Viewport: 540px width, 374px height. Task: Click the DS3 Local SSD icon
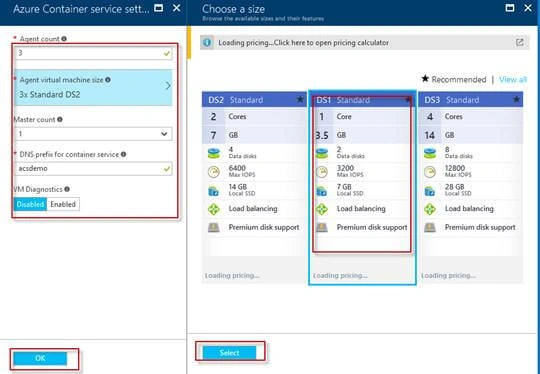(430, 191)
